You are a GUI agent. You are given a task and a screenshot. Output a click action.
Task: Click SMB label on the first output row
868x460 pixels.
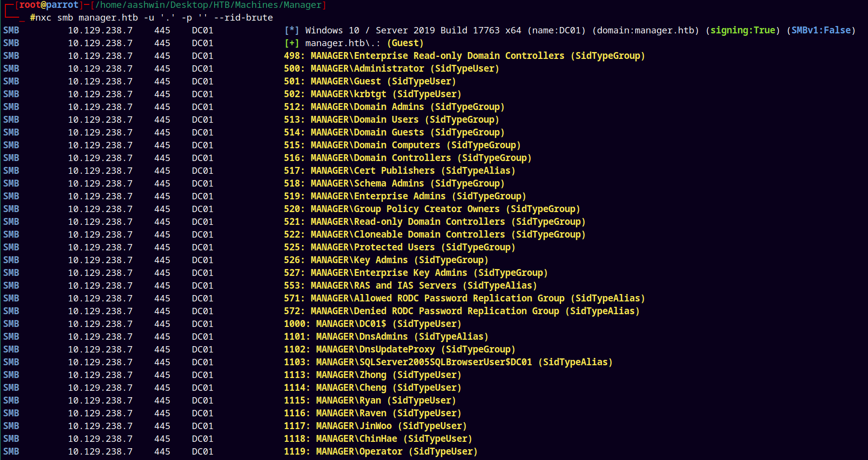click(x=11, y=30)
